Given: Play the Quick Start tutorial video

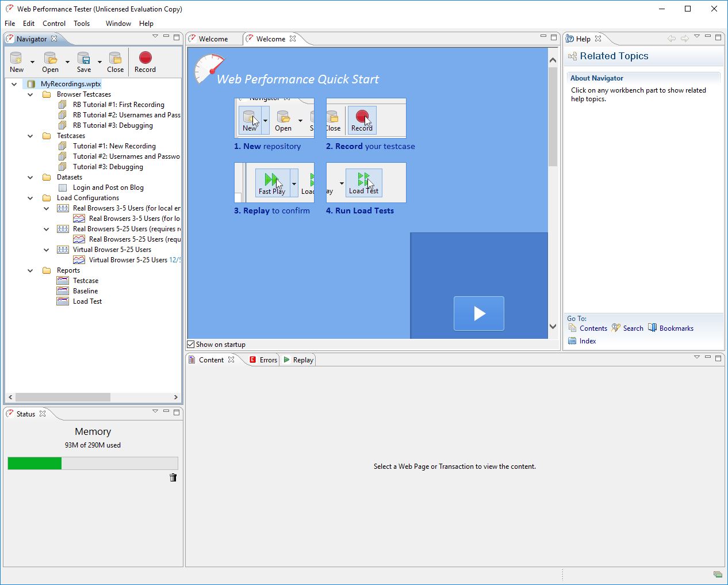Looking at the screenshot, I should (x=479, y=313).
